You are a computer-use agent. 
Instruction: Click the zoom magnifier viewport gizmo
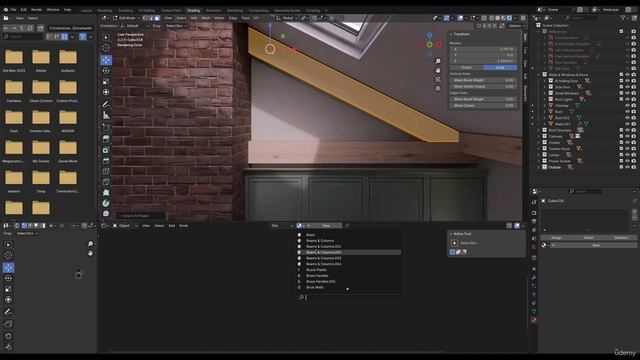coord(438,61)
